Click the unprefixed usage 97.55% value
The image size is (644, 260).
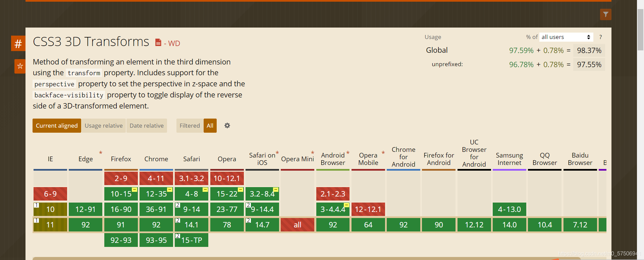click(x=589, y=64)
